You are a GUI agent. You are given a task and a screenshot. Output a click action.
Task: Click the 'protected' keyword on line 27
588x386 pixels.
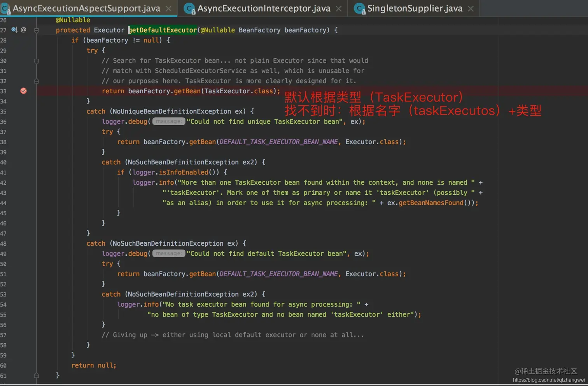pos(73,30)
